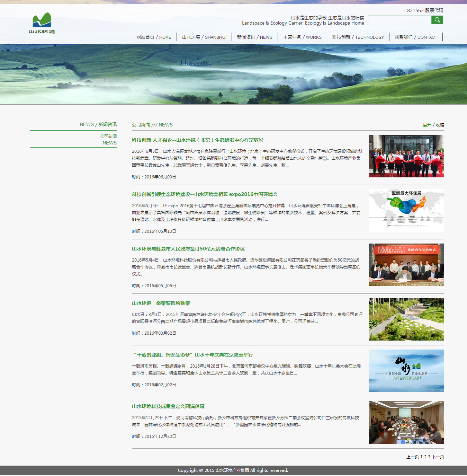Image resolution: width=467 pixels, height=476 pixels.
Task: Collapse the news list with 收缩
Action: (x=440, y=125)
